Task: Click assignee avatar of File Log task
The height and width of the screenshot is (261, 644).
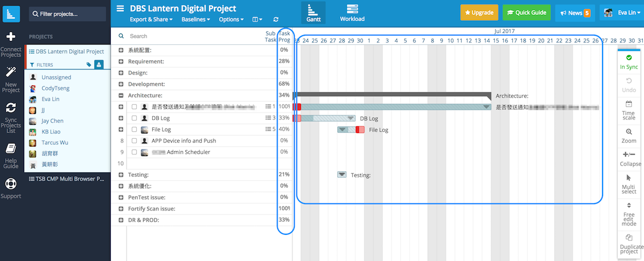Action: (144, 130)
